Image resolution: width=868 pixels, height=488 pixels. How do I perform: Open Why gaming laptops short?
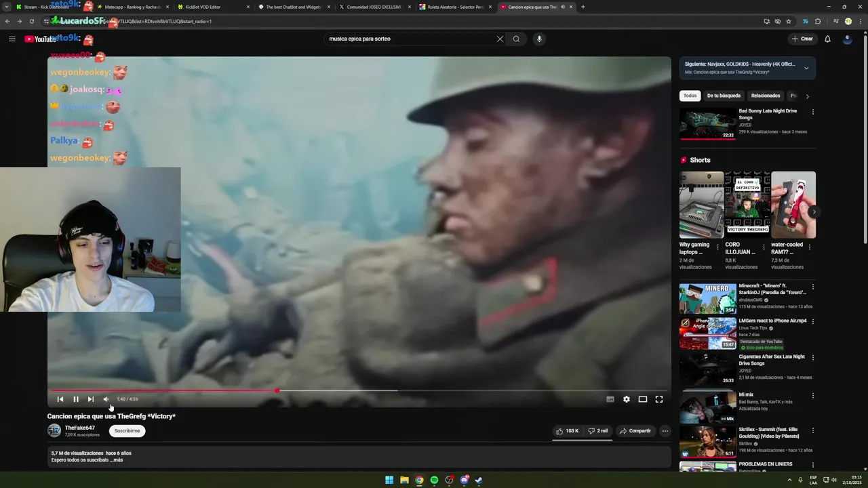point(701,205)
